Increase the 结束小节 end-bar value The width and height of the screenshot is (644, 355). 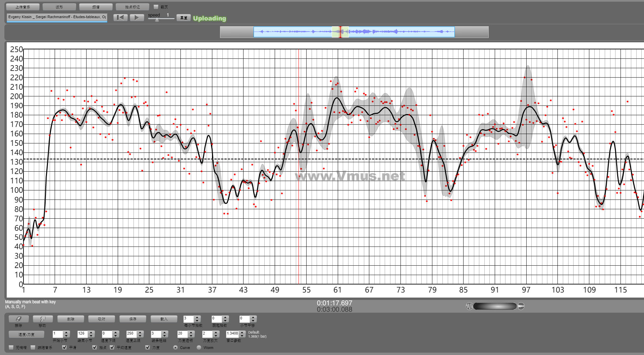(x=91, y=332)
